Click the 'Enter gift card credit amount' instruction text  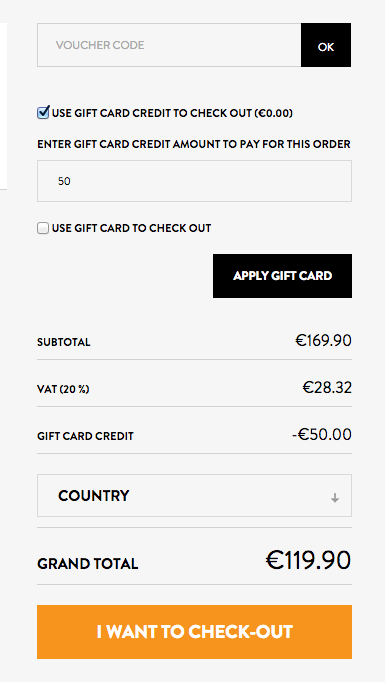(194, 144)
